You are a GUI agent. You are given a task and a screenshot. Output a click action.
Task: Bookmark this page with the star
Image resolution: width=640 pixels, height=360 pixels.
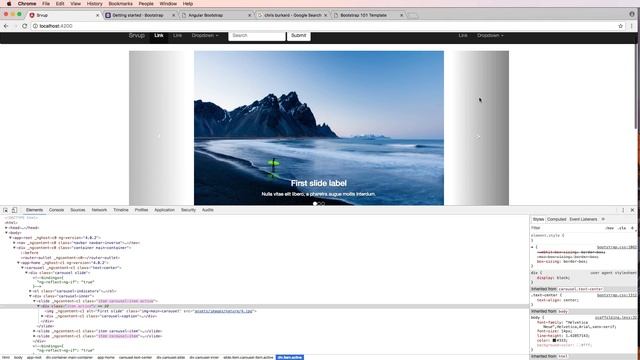click(x=620, y=26)
